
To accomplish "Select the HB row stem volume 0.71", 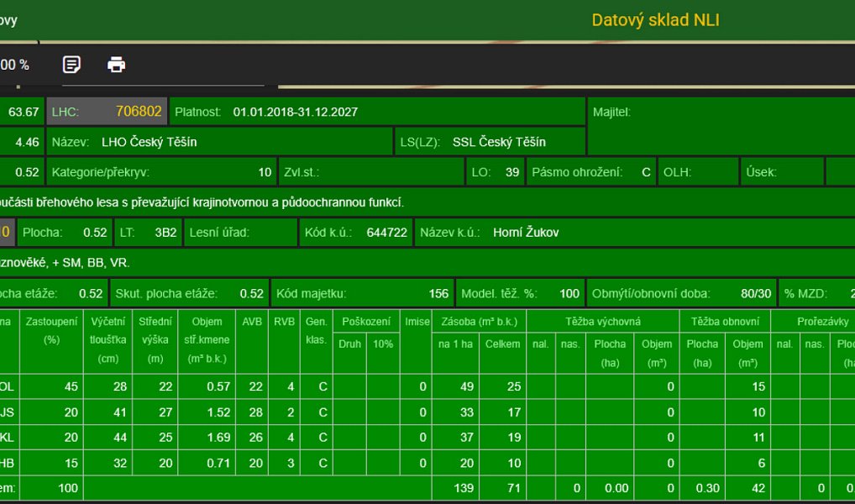I will (218, 463).
